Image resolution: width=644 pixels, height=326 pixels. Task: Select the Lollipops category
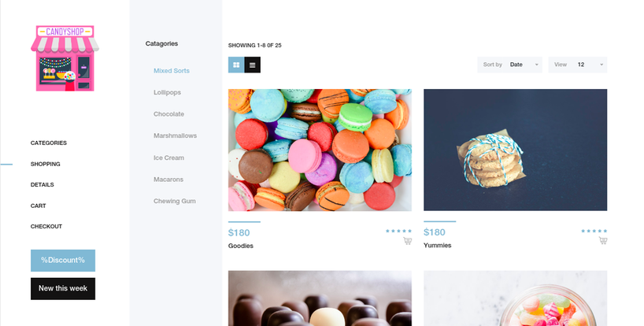167,92
